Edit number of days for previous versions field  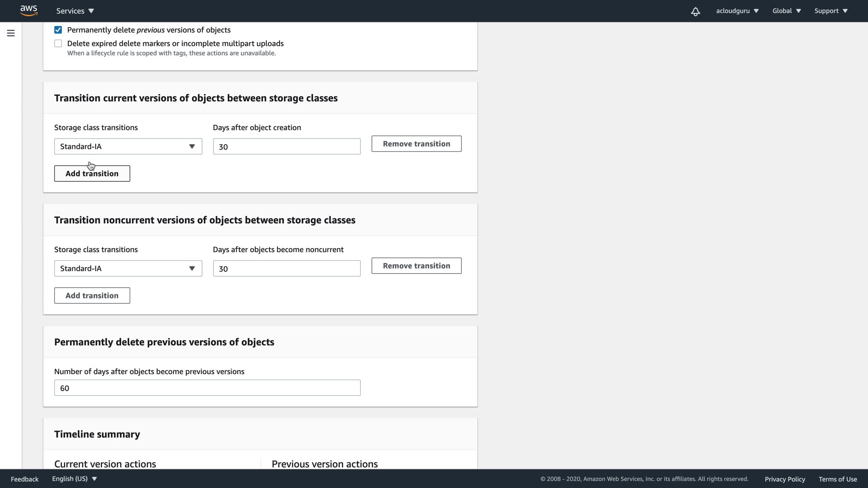point(207,388)
